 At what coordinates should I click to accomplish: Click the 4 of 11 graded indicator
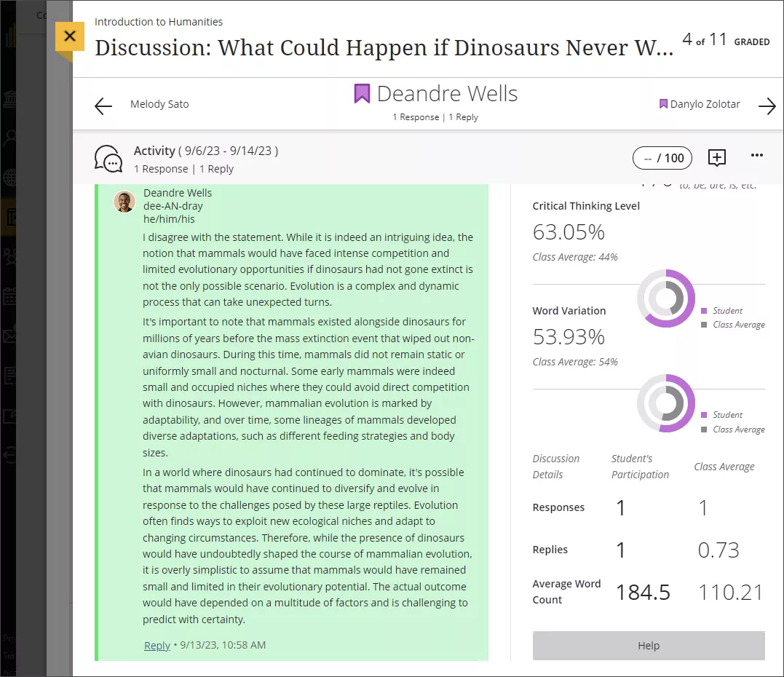click(725, 41)
